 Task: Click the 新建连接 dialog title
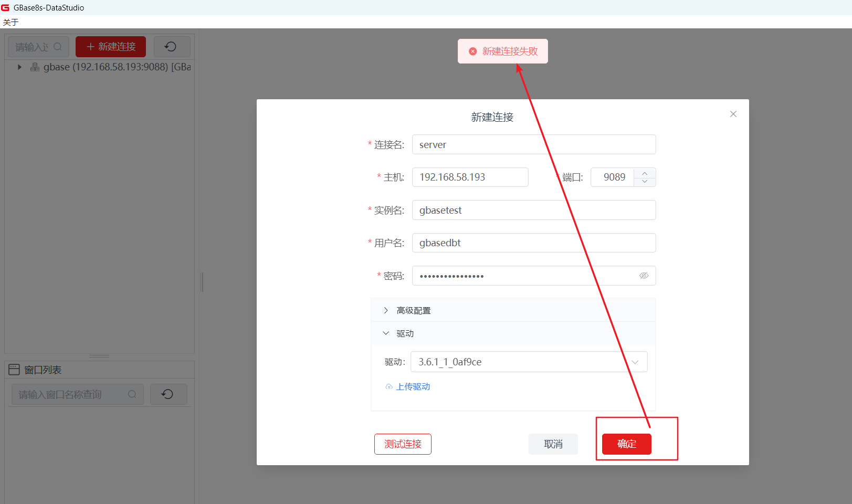492,117
